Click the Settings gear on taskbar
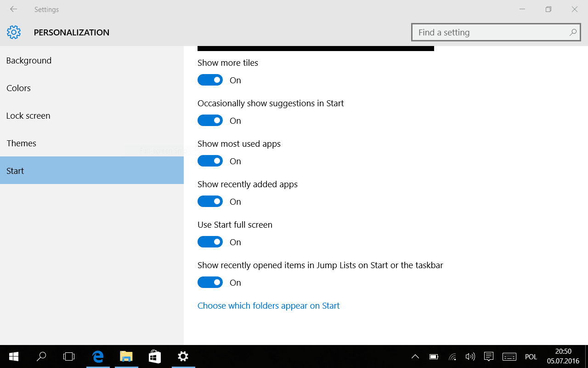588x368 pixels. (x=183, y=356)
